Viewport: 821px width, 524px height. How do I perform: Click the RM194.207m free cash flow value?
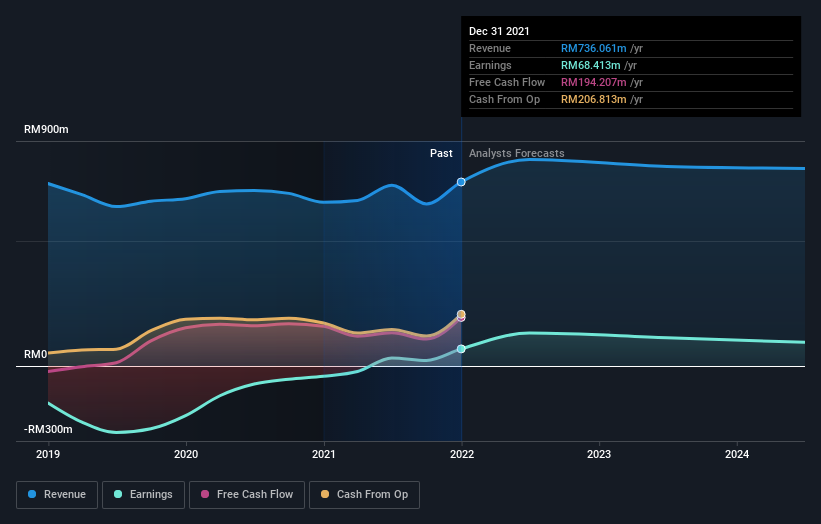tap(593, 82)
